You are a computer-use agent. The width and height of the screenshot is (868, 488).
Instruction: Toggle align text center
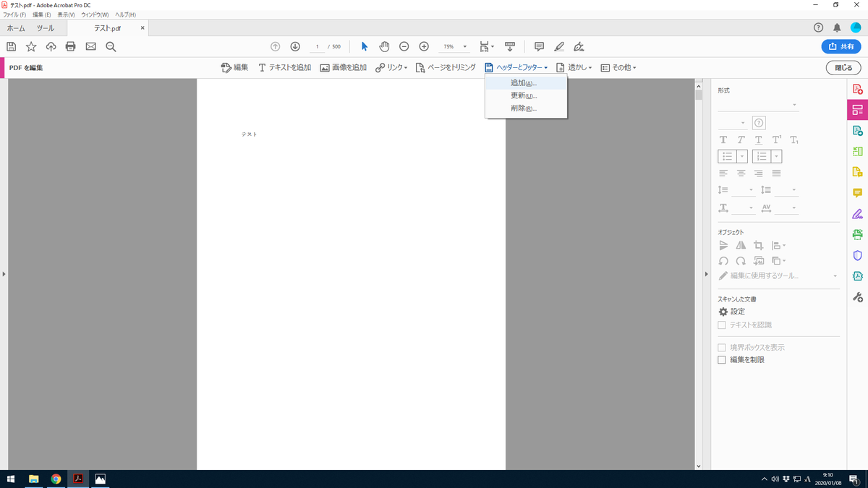[x=741, y=173]
